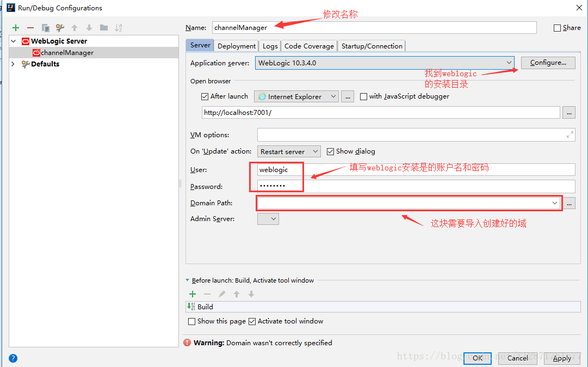
Task: Toggle Activate tool window checkbox
Action: 252,322
